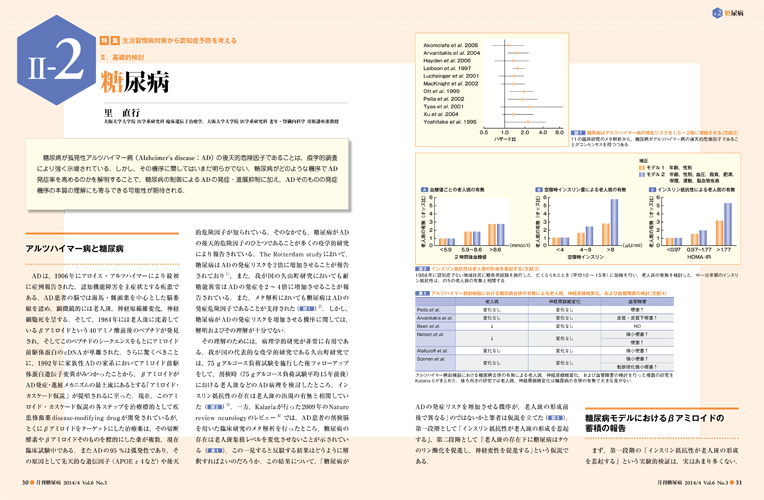
Task: Click the right page number 31 footer
Action: coord(739,483)
